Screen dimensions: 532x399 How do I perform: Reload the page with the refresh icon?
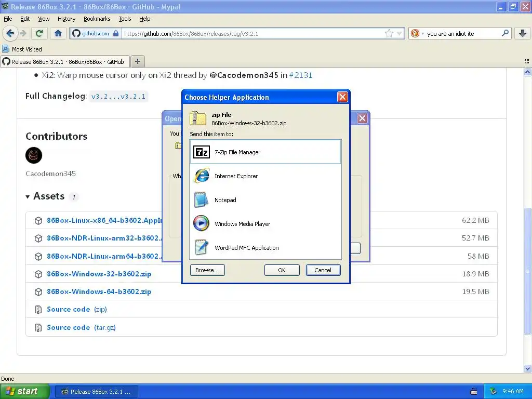(x=39, y=33)
